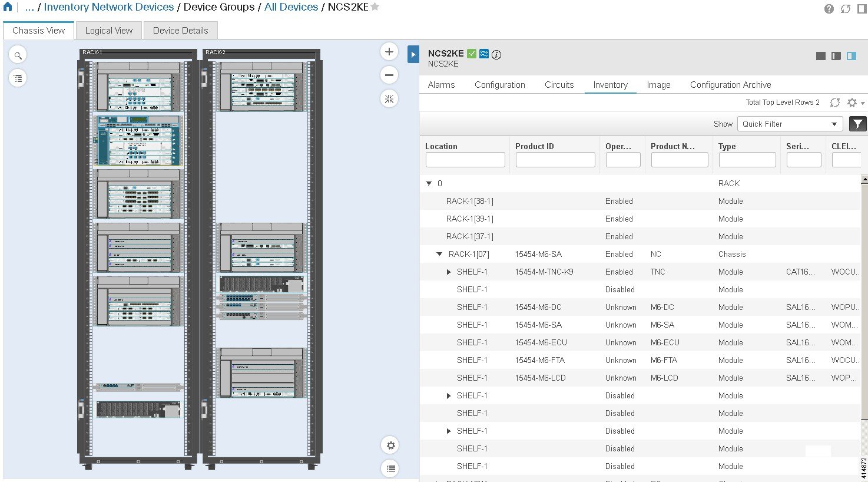
Task: Open the help question mark icon
Action: [829, 9]
